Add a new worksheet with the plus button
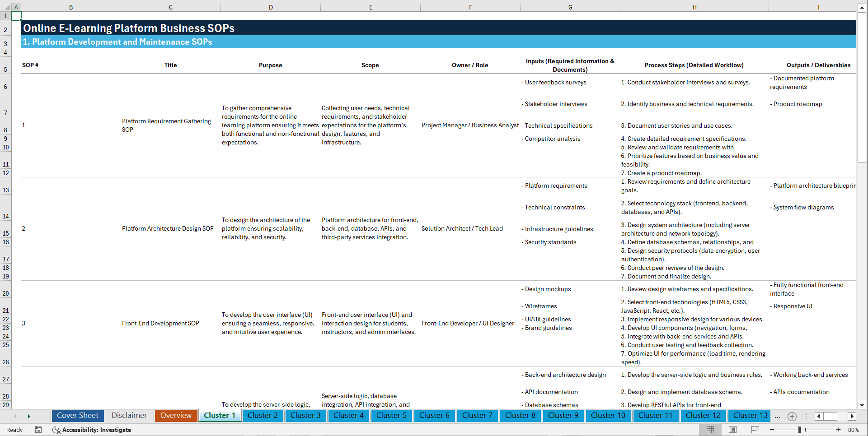868x436 pixels. tap(792, 416)
